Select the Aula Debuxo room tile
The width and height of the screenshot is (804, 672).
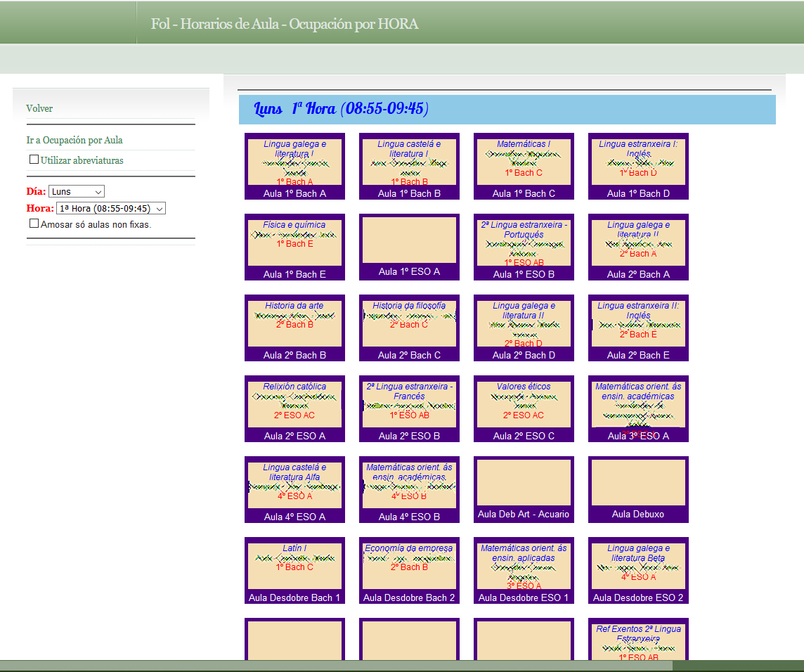tap(638, 489)
